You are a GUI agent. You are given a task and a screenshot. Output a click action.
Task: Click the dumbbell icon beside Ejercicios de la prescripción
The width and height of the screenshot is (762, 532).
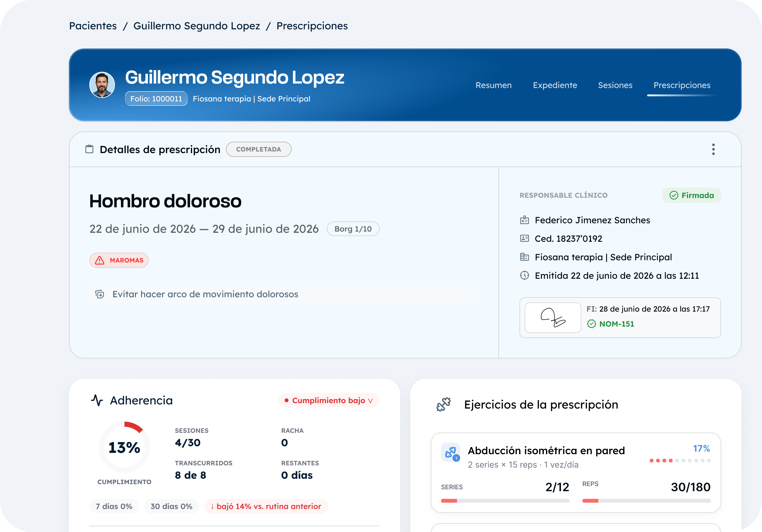tap(444, 405)
